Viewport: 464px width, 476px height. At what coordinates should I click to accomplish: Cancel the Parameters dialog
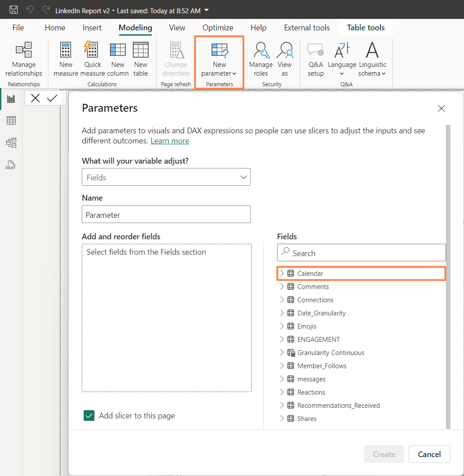tap(429, 454)
